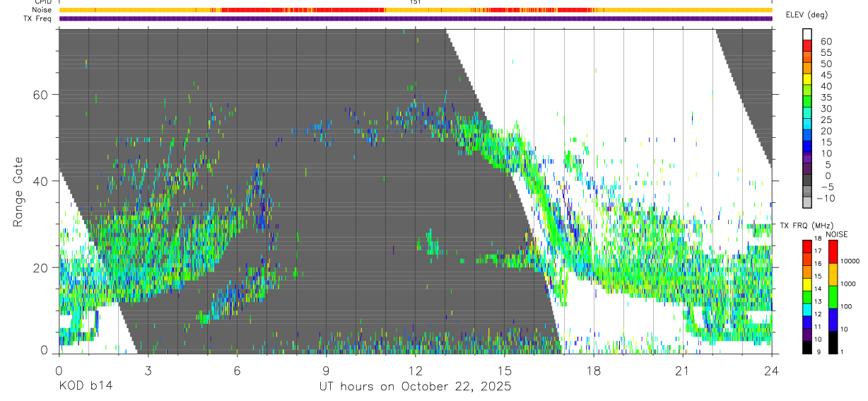This screenshot has width=868, height=401.
Task: Click the '0' tick on ELEV scale
Action: pos(828,175)
